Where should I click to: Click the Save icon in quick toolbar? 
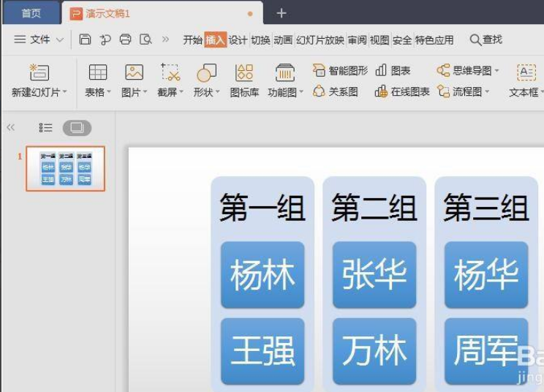click(x=85, y=39)
